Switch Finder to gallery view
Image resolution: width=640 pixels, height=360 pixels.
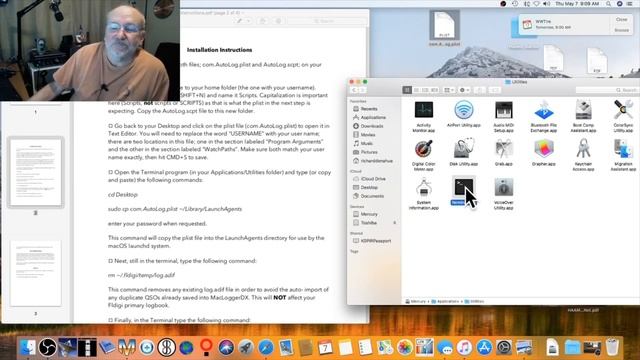434,90
